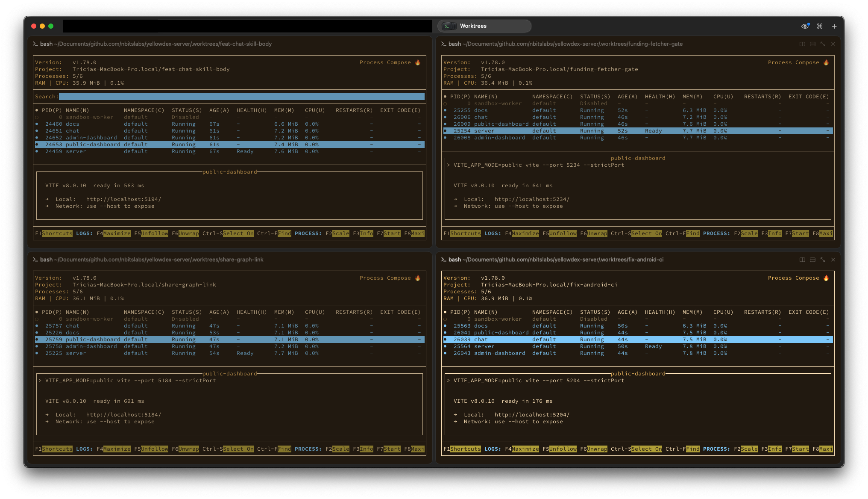
Task: Sort by MEM(M) column in funding-fetcher-gate pane
Action: point(692,97)
